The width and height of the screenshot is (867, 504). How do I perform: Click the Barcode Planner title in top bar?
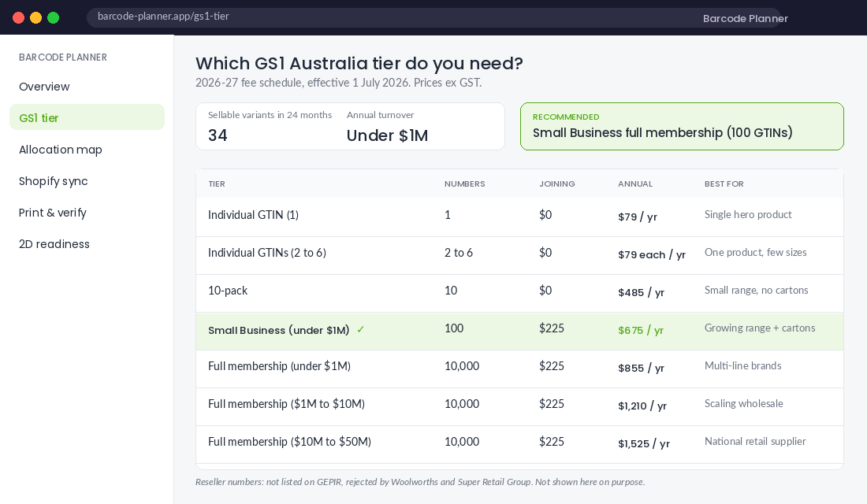tap(746, 18)
